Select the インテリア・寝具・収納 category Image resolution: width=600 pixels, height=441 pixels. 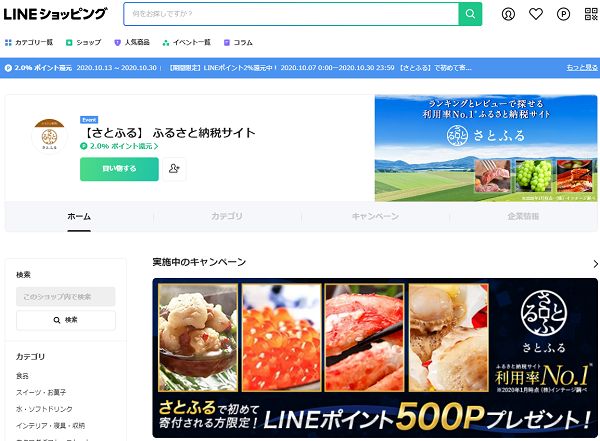(50, 425)
